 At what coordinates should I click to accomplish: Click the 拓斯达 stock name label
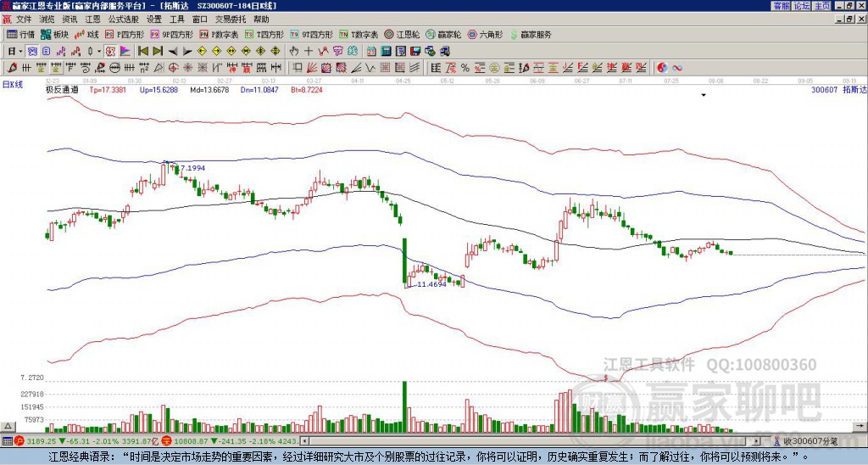(x=854, y=89)
